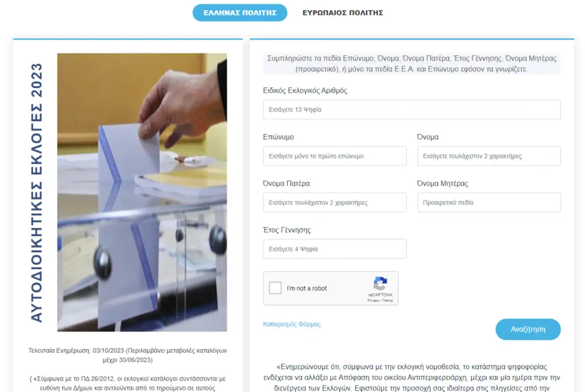Click into the Επώνυμο input field
585x392 pixels.
(x=334, y=156)
